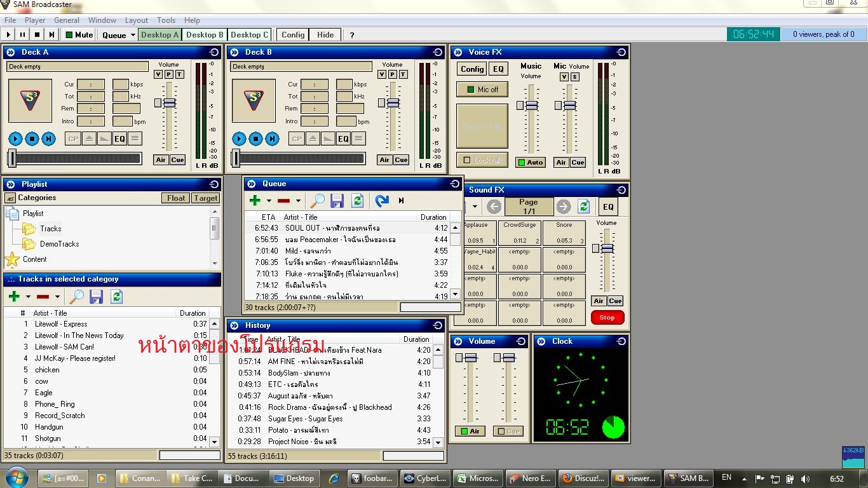Click the Target button in the Playlist panel
The width and height of the screenshot is (868, 488).
pyautogui.click(x=206, y=198)
